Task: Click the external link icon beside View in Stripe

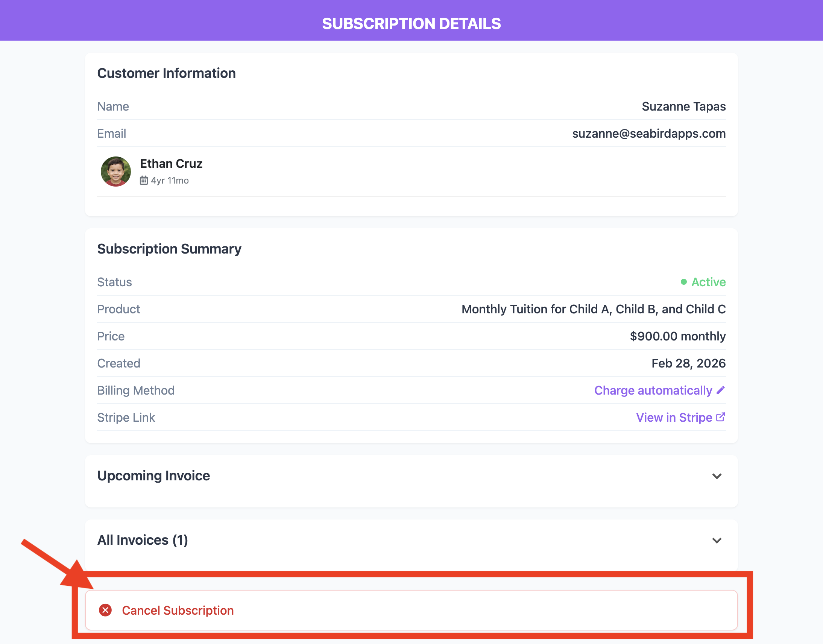Action: click(x=720, y=417)
